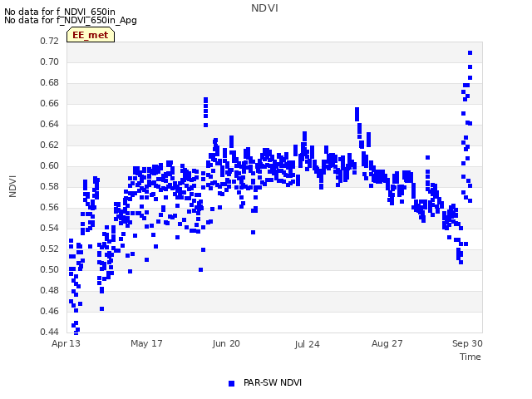Image resolution: width=532 pixels, height=399 pixels.
Task: Click the Time x-axis label
Action: coord(470,357)
